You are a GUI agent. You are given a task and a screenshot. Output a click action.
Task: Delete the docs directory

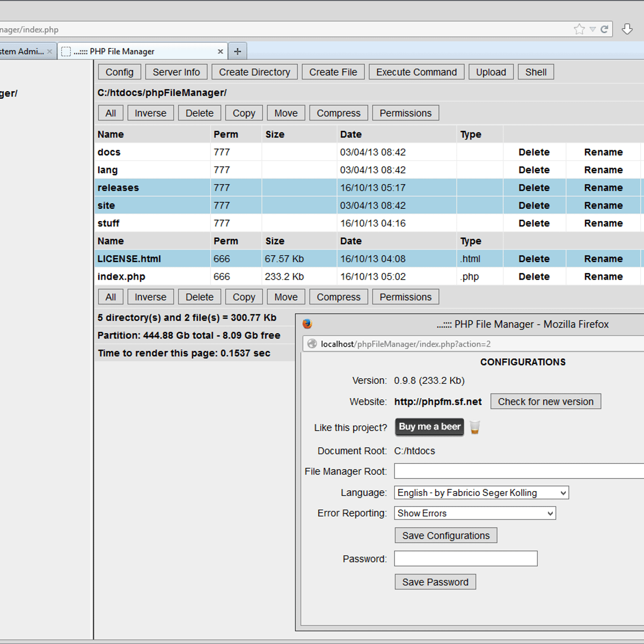[x=534, y=152]
